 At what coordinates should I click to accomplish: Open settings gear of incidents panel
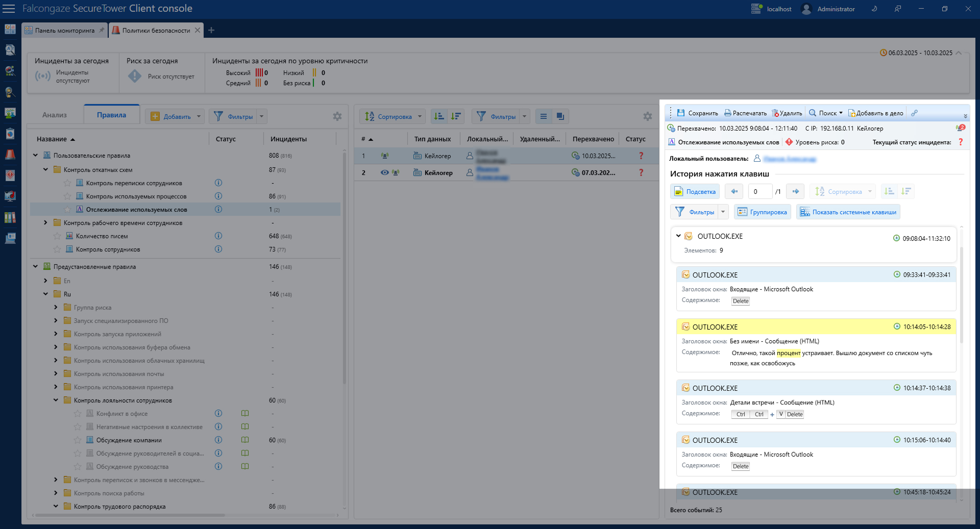[648, 116]
